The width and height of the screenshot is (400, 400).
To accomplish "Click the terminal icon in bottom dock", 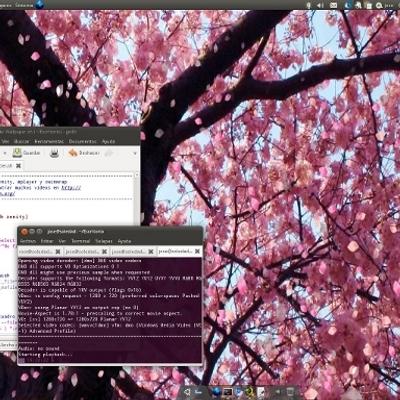I will [228, 392].
